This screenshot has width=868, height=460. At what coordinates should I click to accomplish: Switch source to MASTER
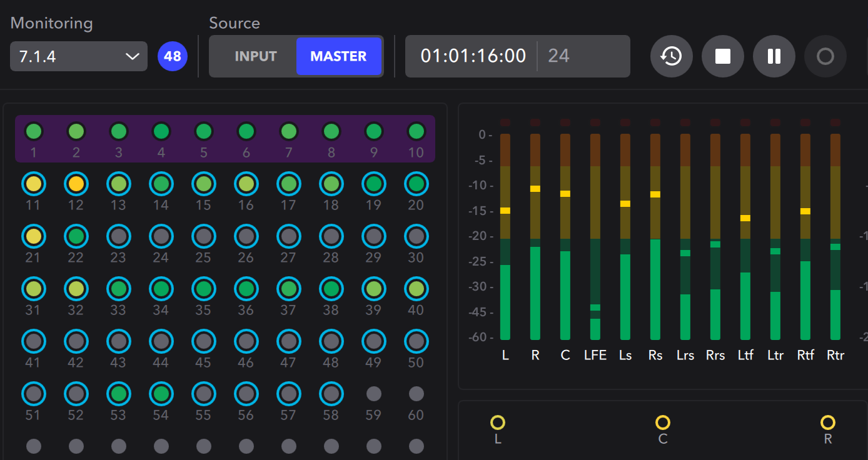[338, 56]
